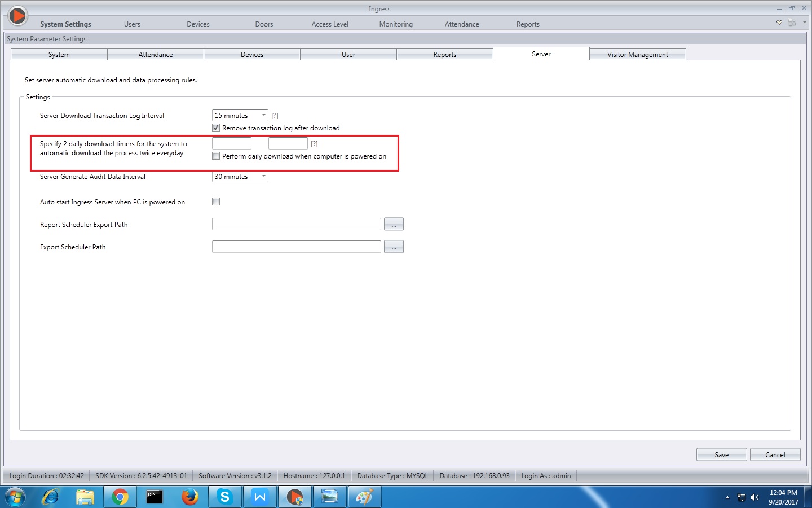This screenshot has height=508, width=812.
Task: Enable Perform daily download when computer is powered on
Action: coord(216,156)
